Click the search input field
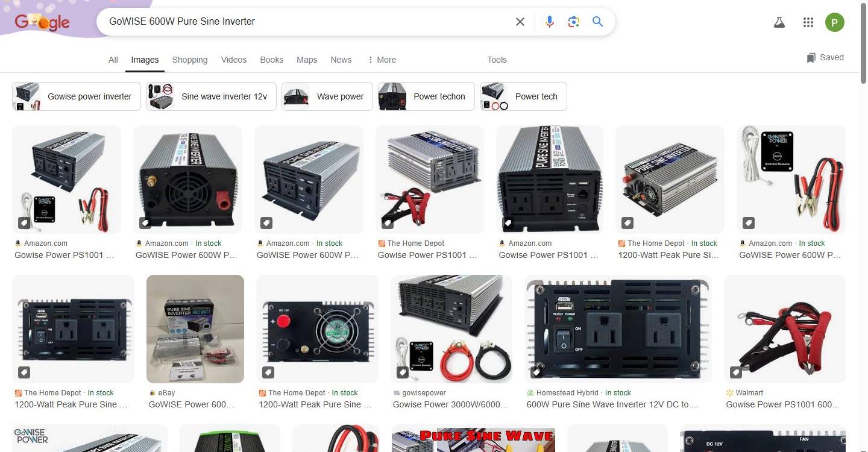This screenshot has width=868, height=452. 307,22
